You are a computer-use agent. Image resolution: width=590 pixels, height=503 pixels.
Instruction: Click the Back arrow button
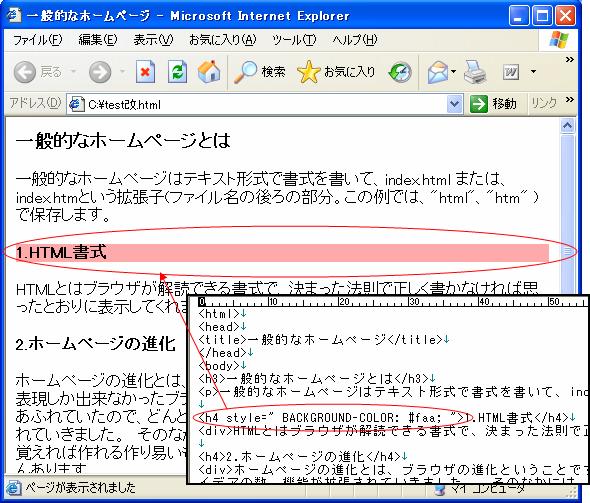click(x=25, y=71)
